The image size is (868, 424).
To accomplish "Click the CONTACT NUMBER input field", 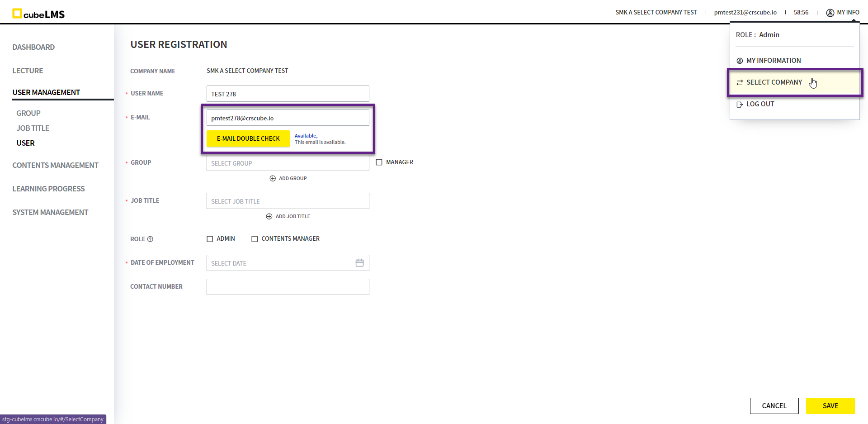I will [x=288, y=287].
